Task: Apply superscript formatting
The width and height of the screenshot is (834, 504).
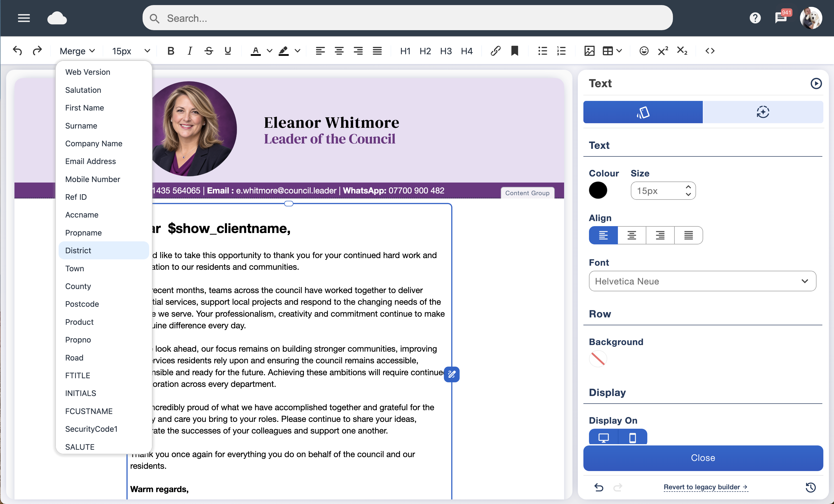Action: pos(663,51)
